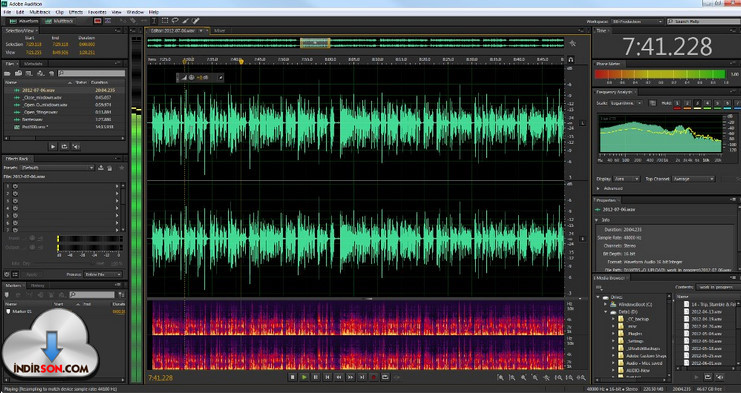This screenshot has height=393, width=741.
Task: Select the Paintbrush Selection tool
Action: (x=185, y=21)
